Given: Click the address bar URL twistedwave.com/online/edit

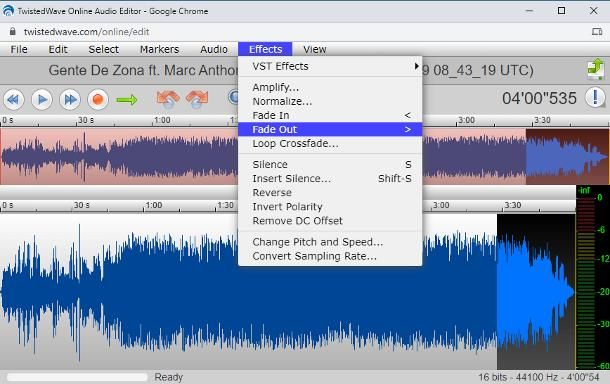Looking at the screenshot, I should click(86, 32).
